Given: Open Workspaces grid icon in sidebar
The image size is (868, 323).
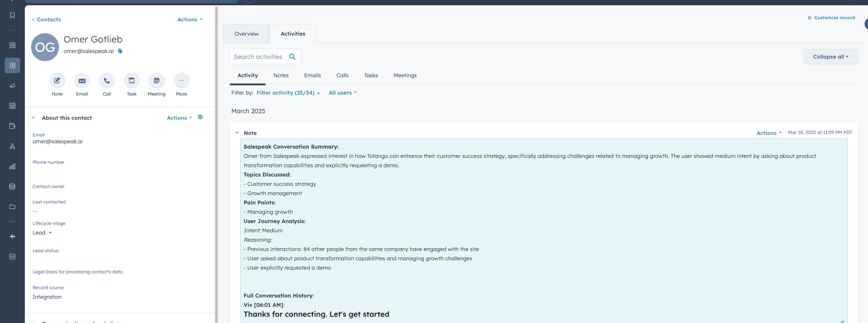Looking at the screenshot, I should pyautogui.click(x=12, y=45).
